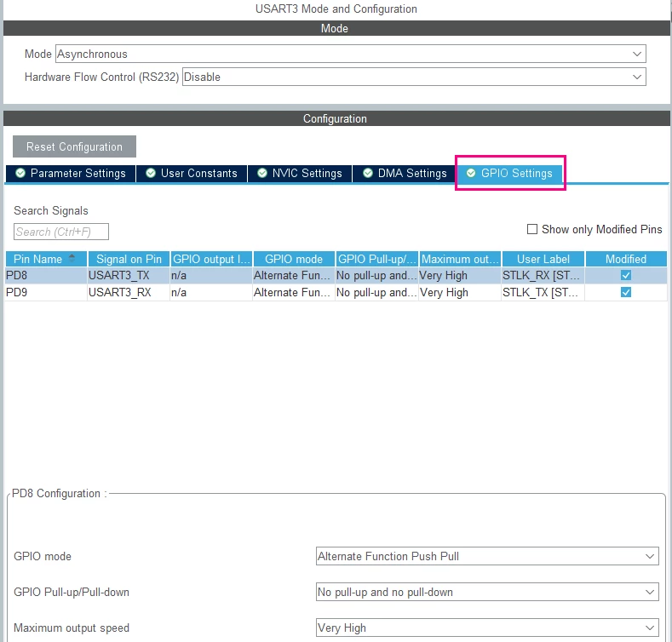Image resolution: width=672 pixels, height=642 pixels.
Task: Select the GPIO Settings tab
Action: point(510,174)
